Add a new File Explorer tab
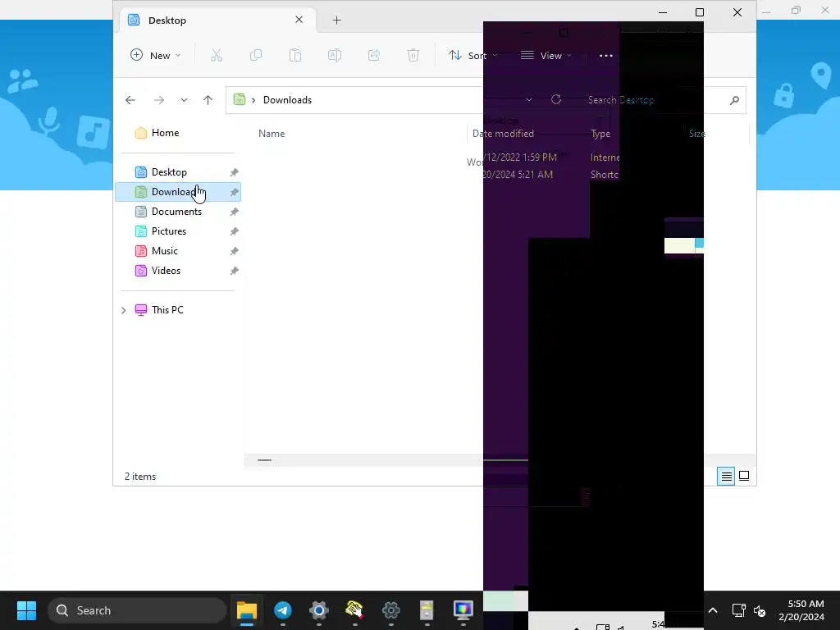Image resolution: width=840 pixels, height=630 pixels. (x=336, y=21)
